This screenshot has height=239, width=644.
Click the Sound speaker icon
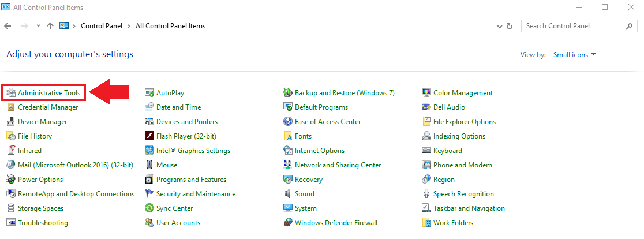point(288,193)
